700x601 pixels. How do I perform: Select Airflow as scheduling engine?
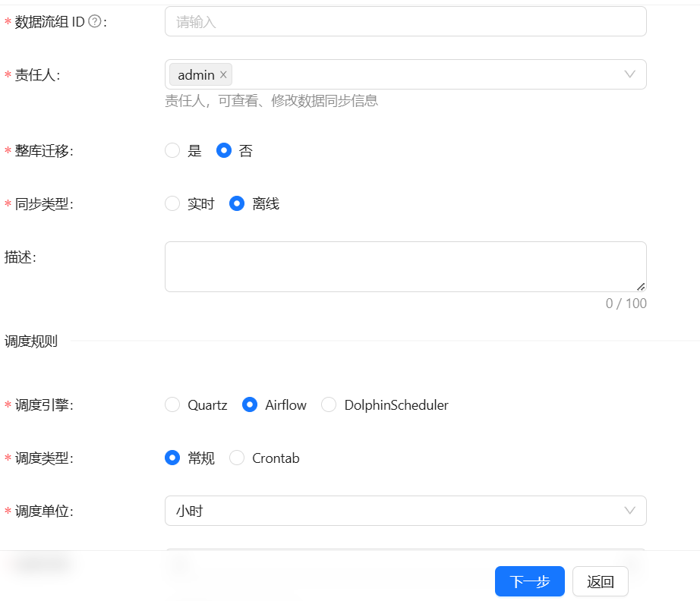click(x=250, y=404)
